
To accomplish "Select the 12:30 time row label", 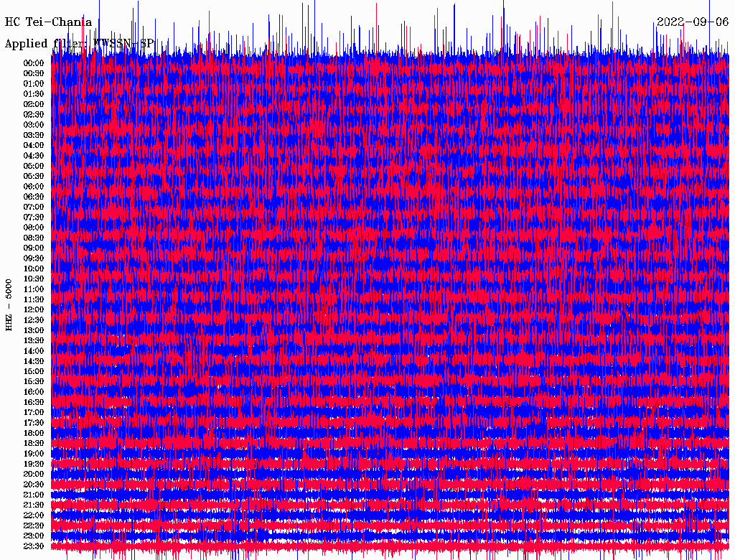I will [x=34, y=320].
